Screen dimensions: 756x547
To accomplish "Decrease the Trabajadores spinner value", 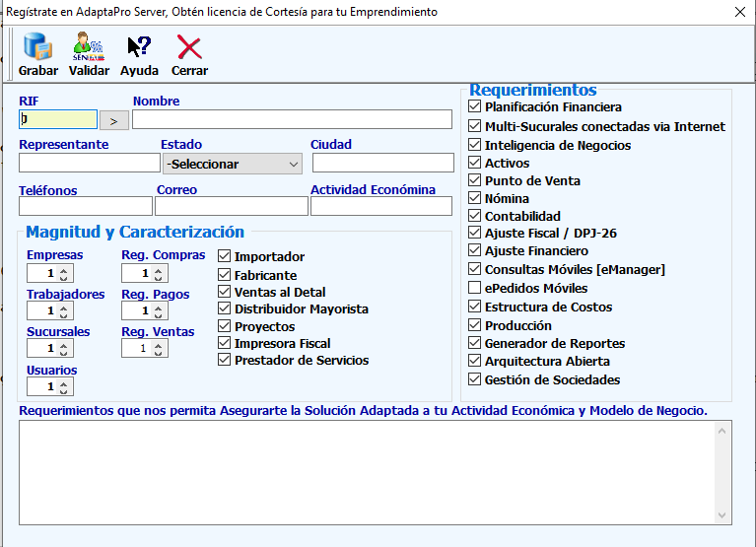I will pyautogui.click(x=64, y=315).
